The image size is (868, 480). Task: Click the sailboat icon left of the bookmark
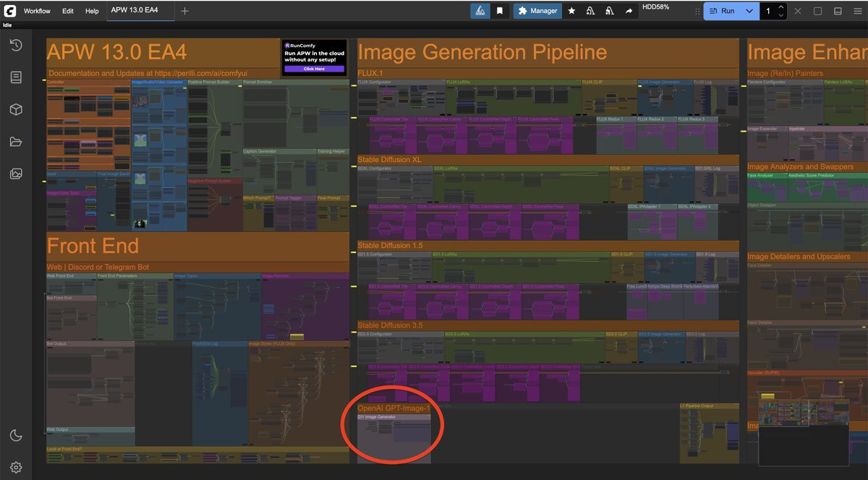click(x=480, y=11)
